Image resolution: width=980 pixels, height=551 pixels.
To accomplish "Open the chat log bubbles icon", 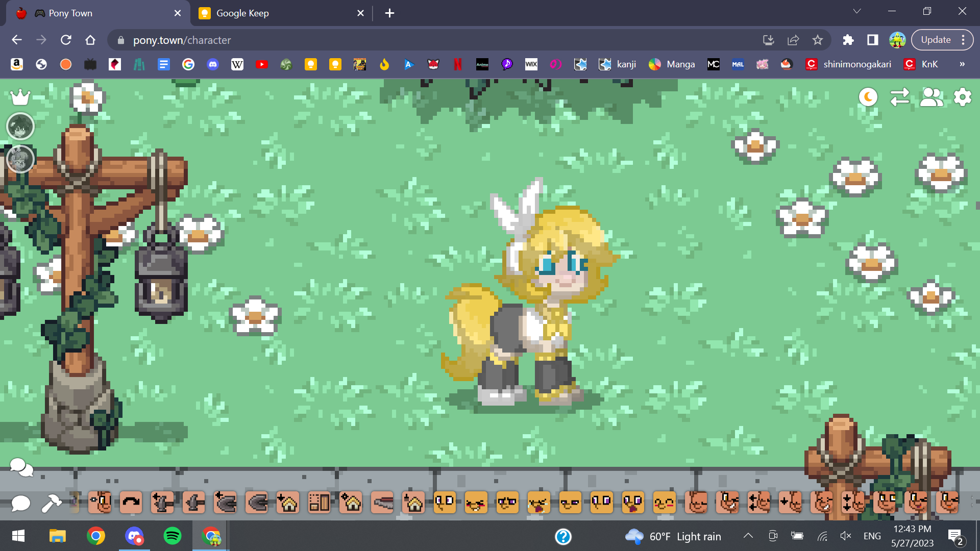I will 21,467.
